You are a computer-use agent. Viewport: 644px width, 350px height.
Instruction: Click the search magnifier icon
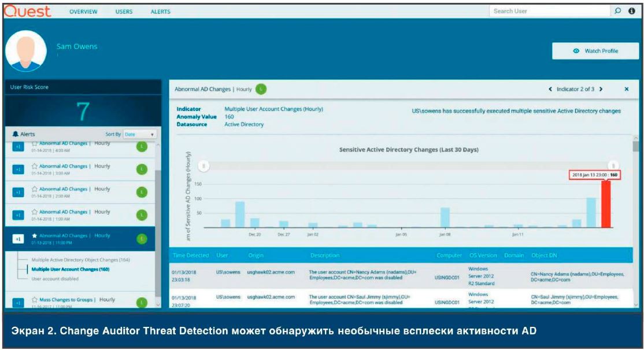click(618, 11)
